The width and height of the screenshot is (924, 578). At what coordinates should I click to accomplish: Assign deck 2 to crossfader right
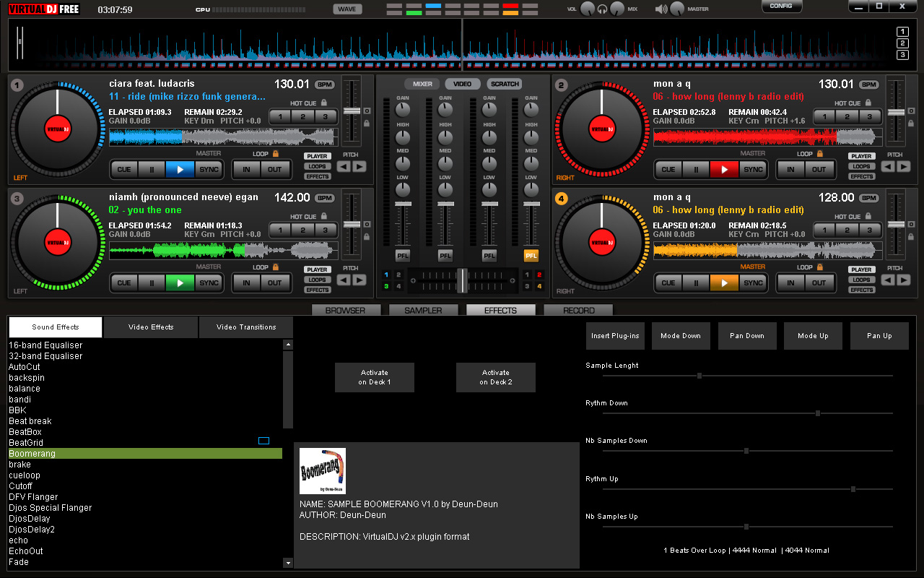click(539, 275)
